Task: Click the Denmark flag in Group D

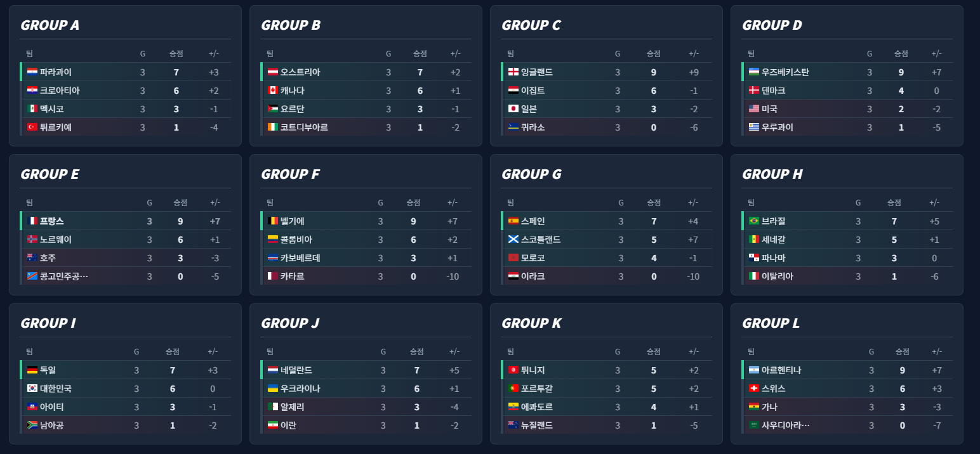Action: pos(754,91)
